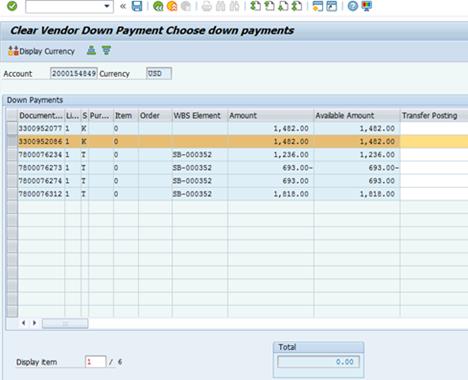The height and width of the screenshot is (380, 468).
Task: Click Transfer Posting cell for document 7800076234
Action: (434, 154)
